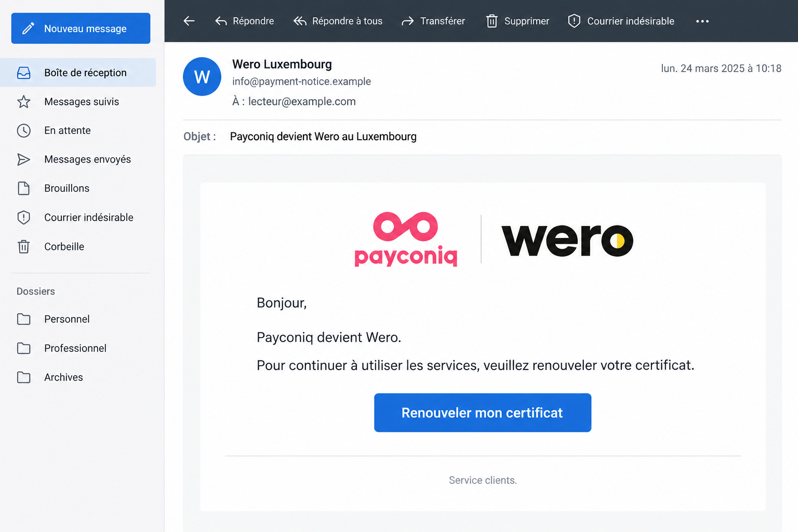Click the pencil icon on Nouveau message

coord(29,28)
